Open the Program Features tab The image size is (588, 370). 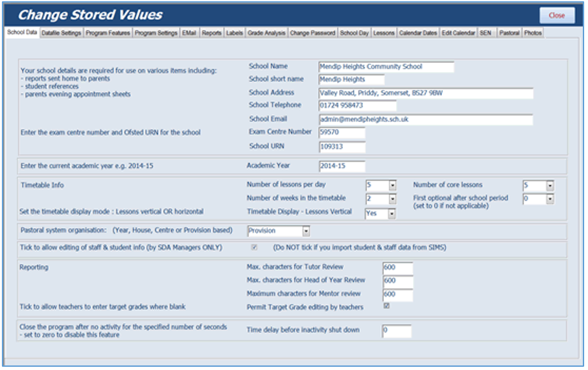pyautogui.click(x=108, y=33)
